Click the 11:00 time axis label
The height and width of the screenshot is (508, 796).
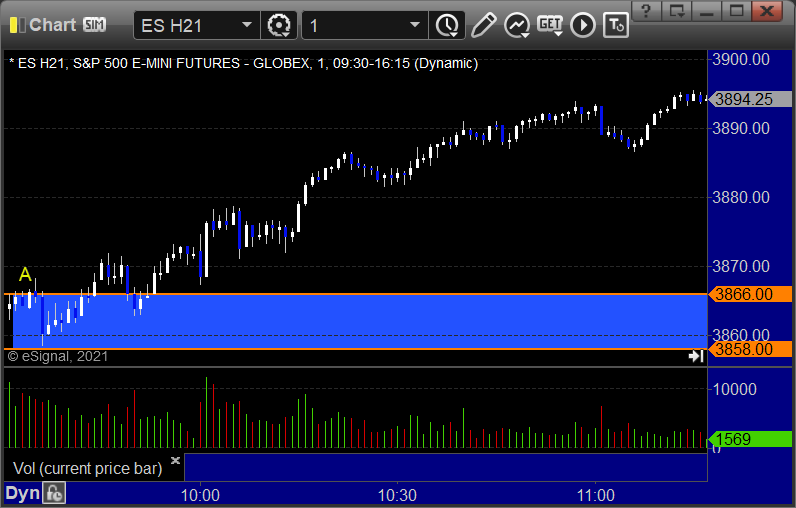[595, 495]
